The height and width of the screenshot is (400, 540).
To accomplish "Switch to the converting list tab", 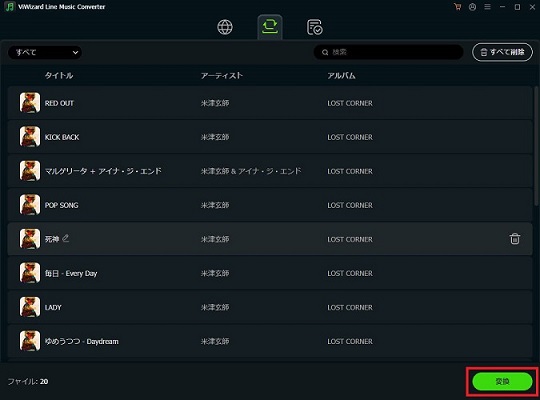I will 270,27.
